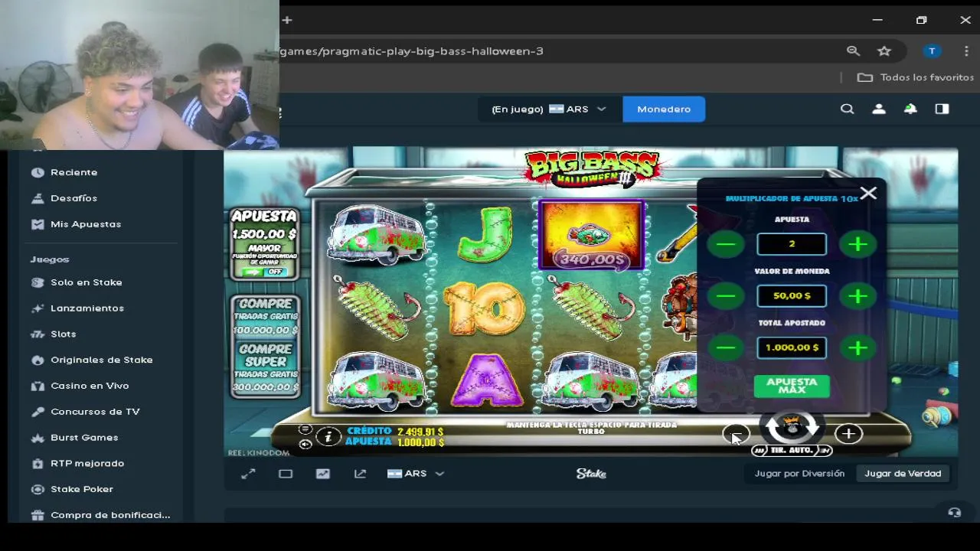
Task: Click the Apuesta value field showing 2
Action: point(792,244)
